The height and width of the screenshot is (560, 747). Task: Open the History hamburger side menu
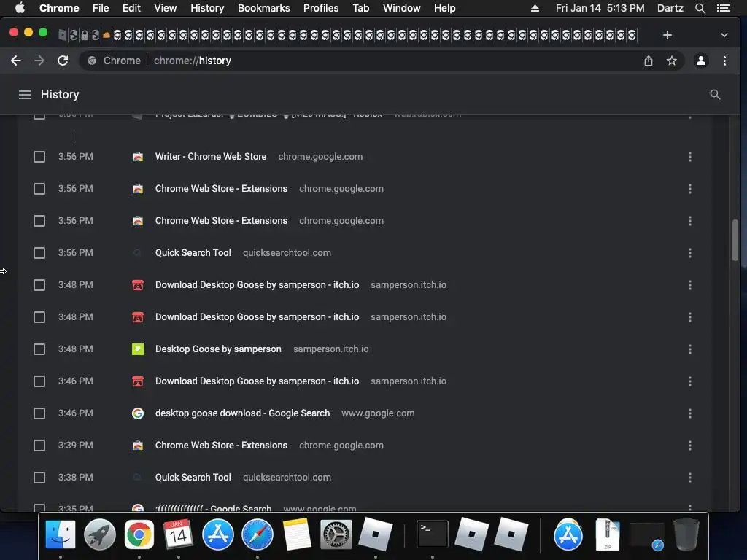[x=25, y=95]
